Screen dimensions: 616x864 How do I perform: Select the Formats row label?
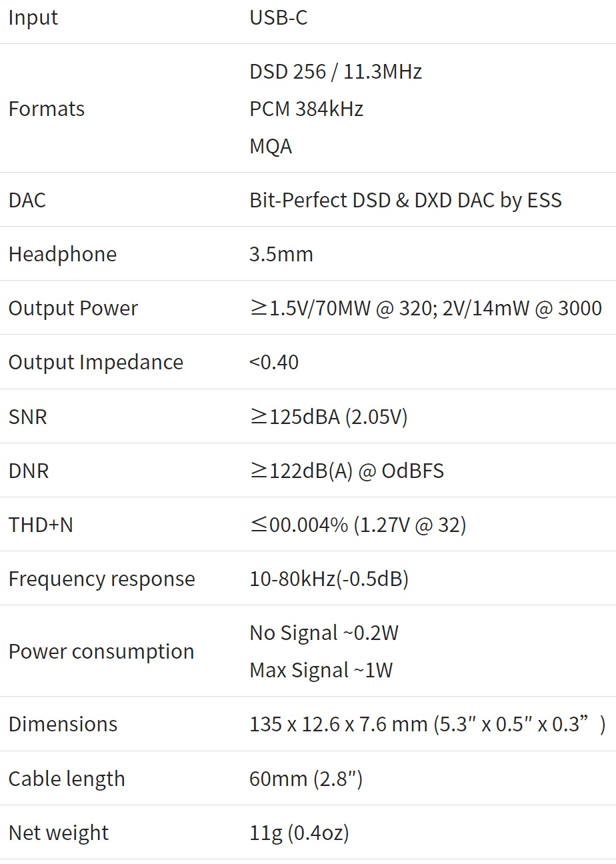(47, 109)
